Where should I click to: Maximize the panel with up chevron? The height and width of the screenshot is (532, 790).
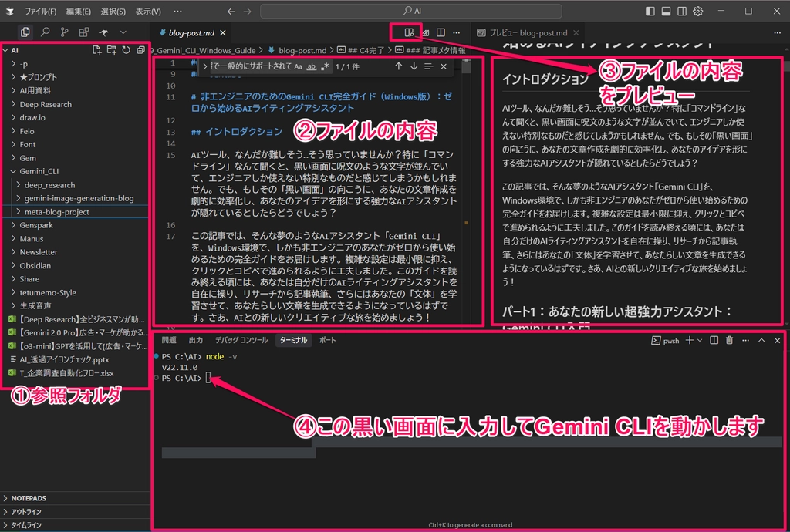(x=761, y=340)
